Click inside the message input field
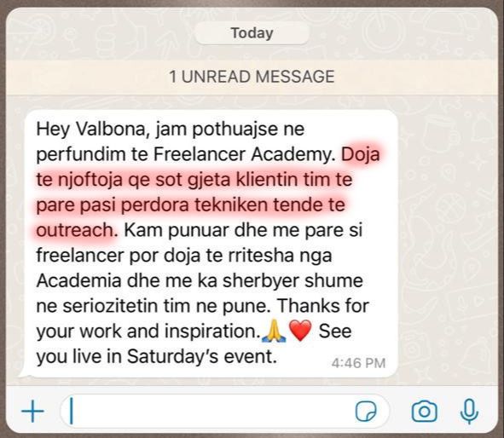The image size is (504, 438). coord(225,411)
